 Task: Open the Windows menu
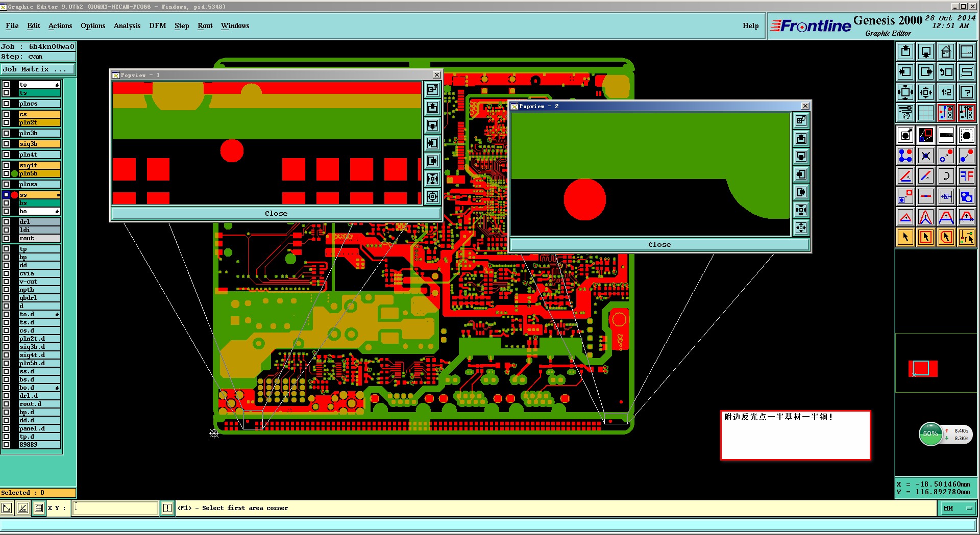tap(235, 26)
